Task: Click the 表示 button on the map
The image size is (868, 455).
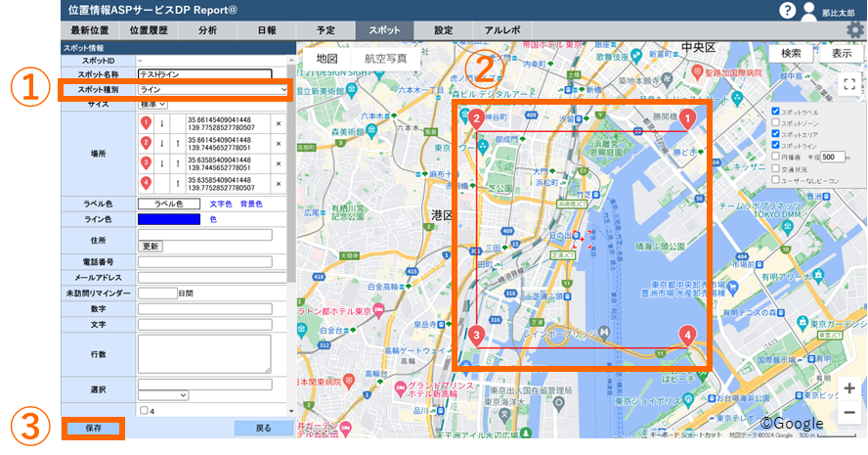Action: [842, 53]
